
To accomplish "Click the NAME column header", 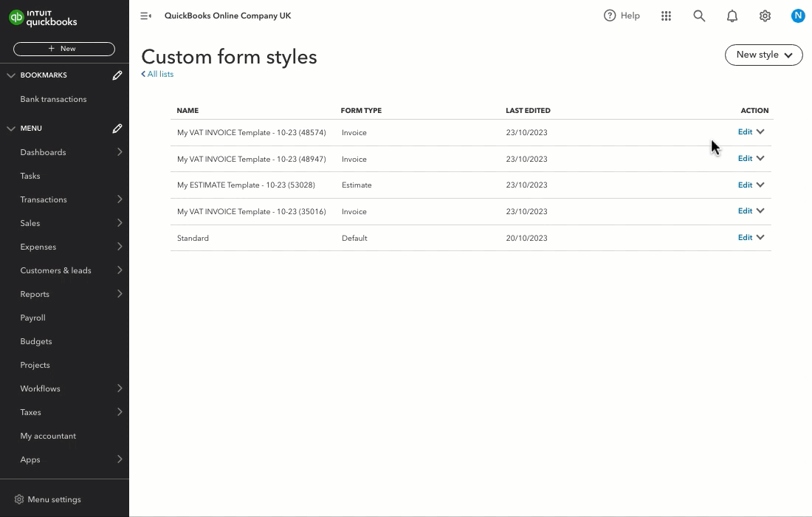I will [187, 110].
